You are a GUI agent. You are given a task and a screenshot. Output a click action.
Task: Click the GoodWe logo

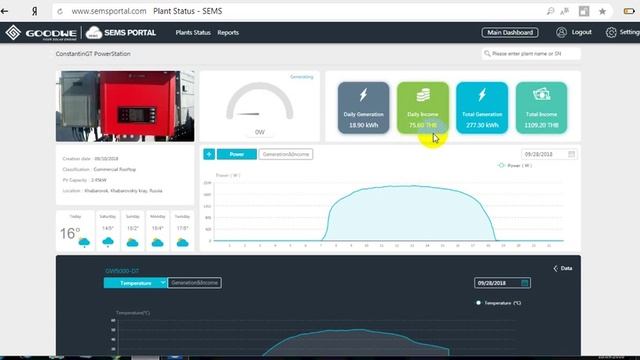coord(41,33)
